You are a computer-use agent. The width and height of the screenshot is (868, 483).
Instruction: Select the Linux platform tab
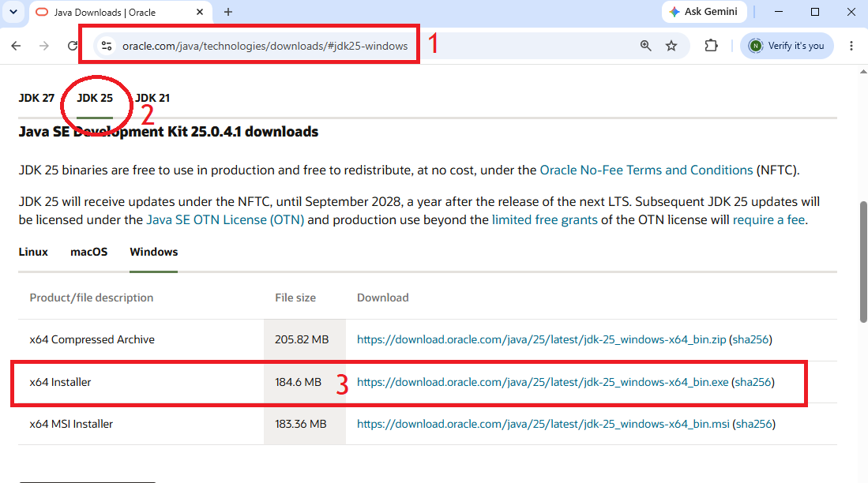click(33, 252)
